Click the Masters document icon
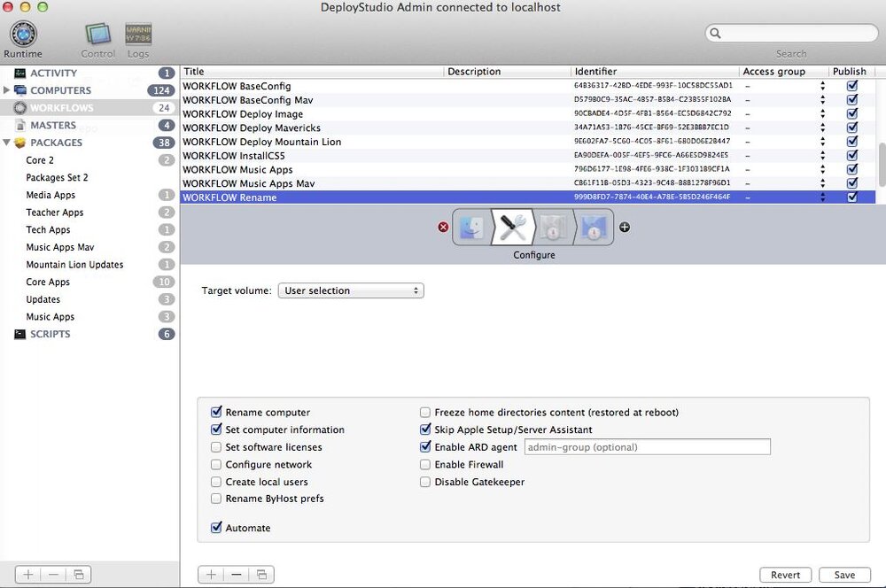Viewport: 886px width, 588px height. 20,126
